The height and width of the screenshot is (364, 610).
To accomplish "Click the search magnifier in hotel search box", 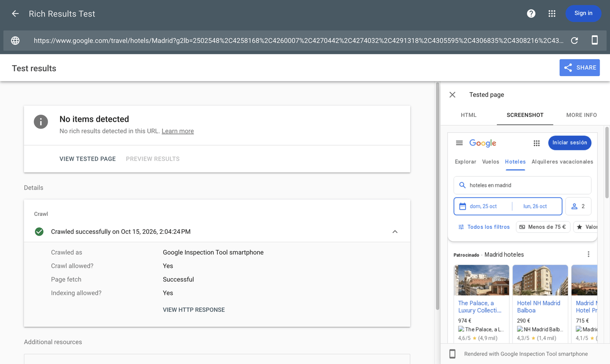I will click(x=462, y=185).
